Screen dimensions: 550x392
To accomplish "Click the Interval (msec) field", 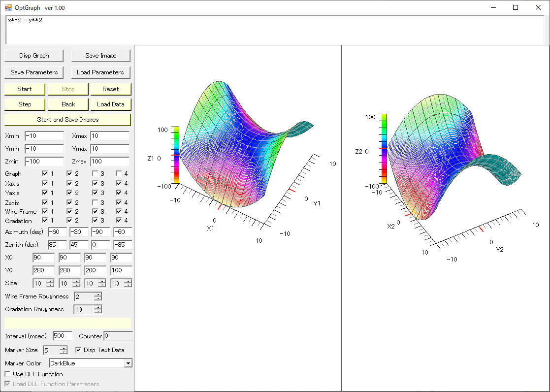I will coord(63,336).
